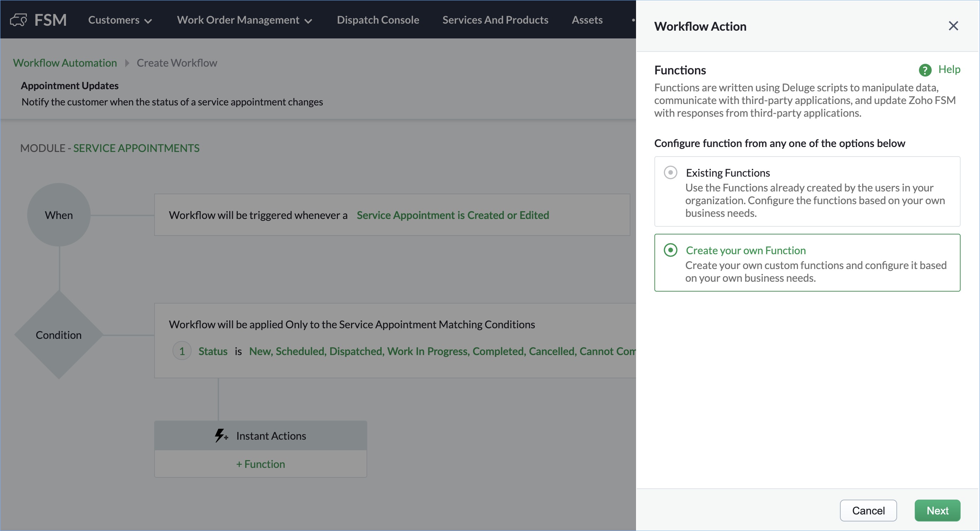Open the Assets menu item
This screenshot has height=531, width=980.
(587, 20)
